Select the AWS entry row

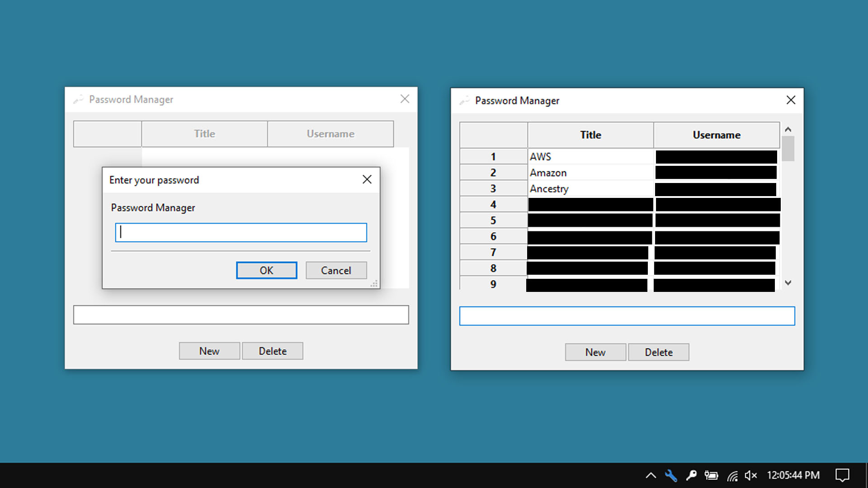point(590,157)
